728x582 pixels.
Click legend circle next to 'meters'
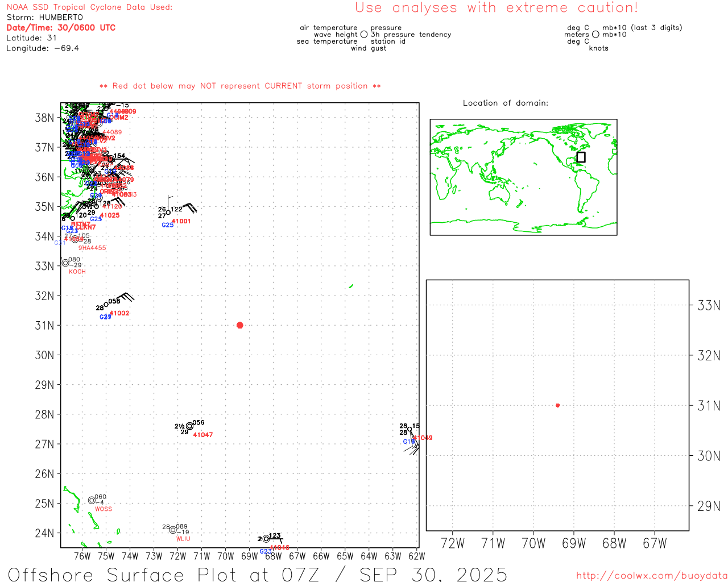click(x=595, y=34)
